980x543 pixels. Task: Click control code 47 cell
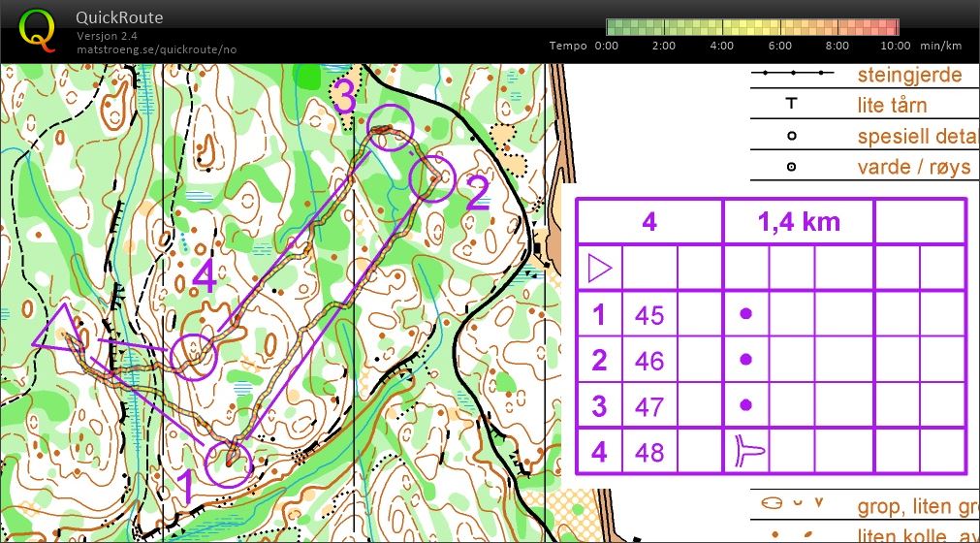click(649, 407)
